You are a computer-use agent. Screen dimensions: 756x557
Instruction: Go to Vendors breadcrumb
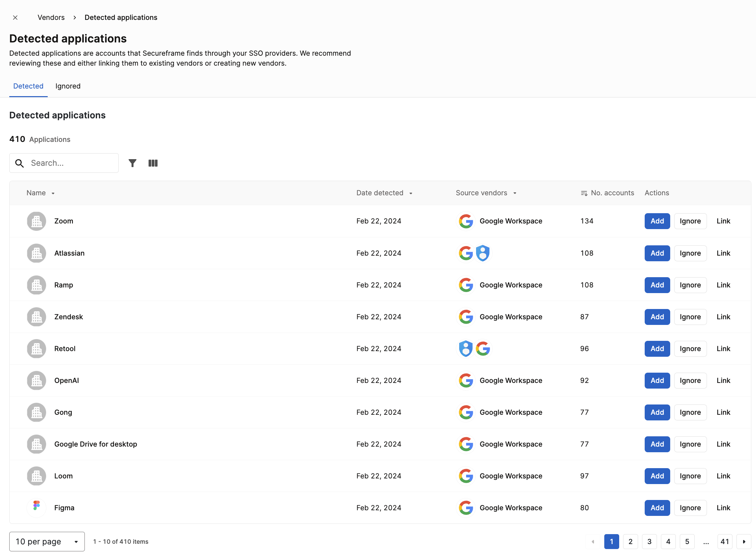tap(51, 18)
